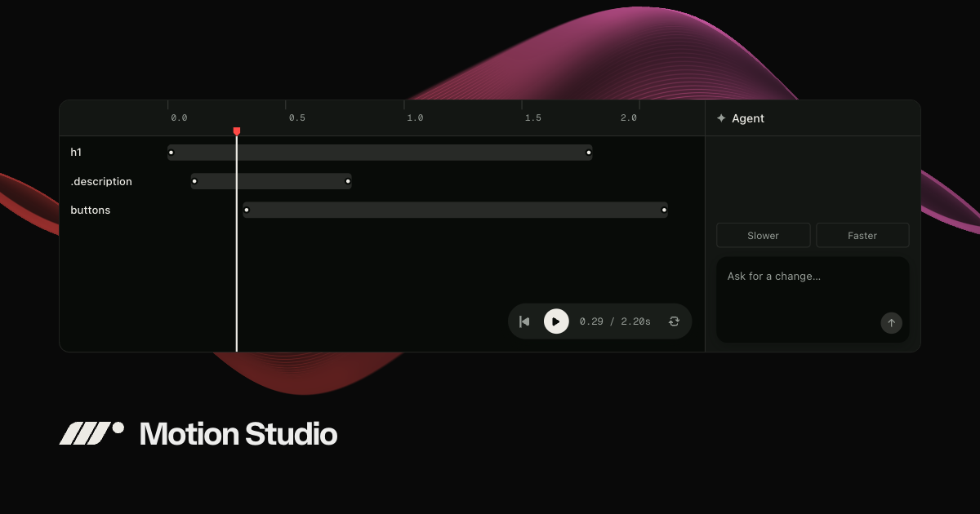Select the buttons track label
The image size is (980, 514).
(91, 210)
